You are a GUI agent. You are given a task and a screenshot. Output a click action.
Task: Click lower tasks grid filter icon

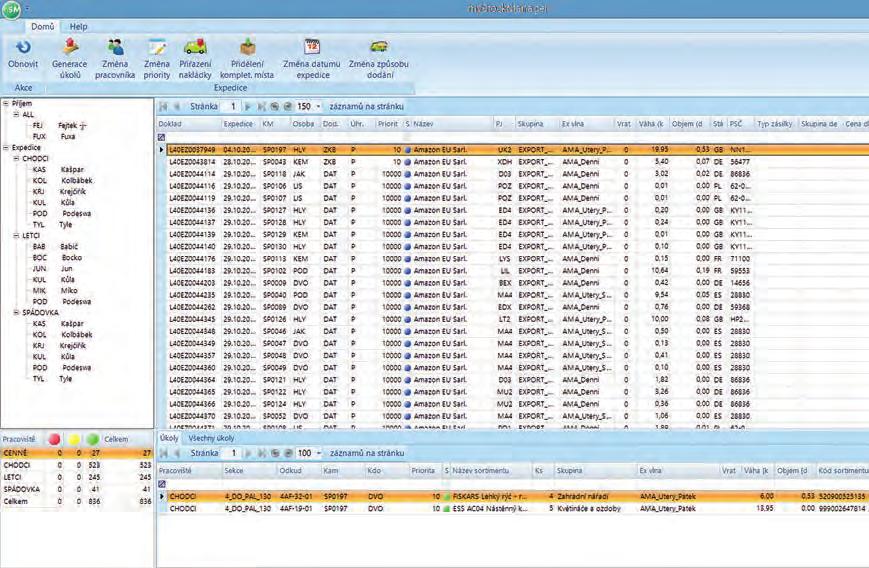[162, 484]
